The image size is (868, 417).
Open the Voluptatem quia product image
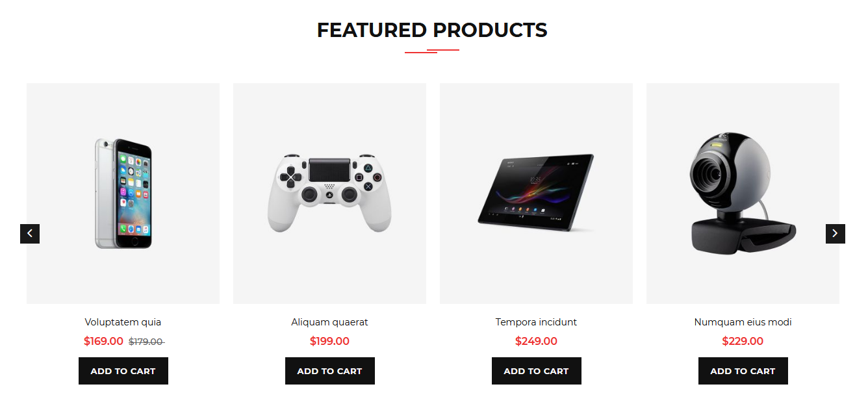tap(123, 193)
